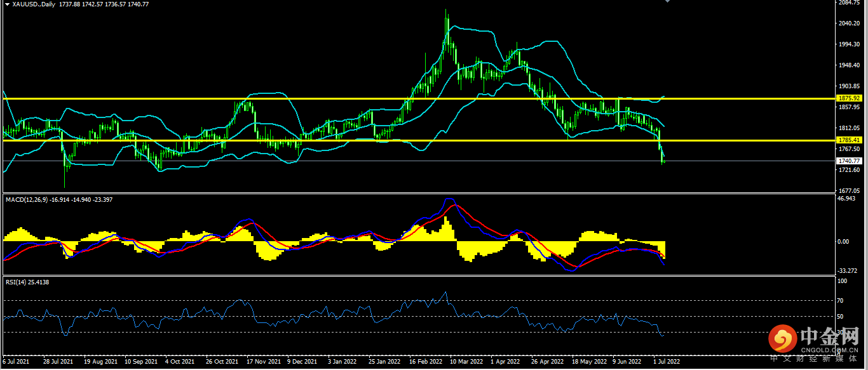
Task: Click the CNGOLD orange swirl logo
Action: point(782,340)
